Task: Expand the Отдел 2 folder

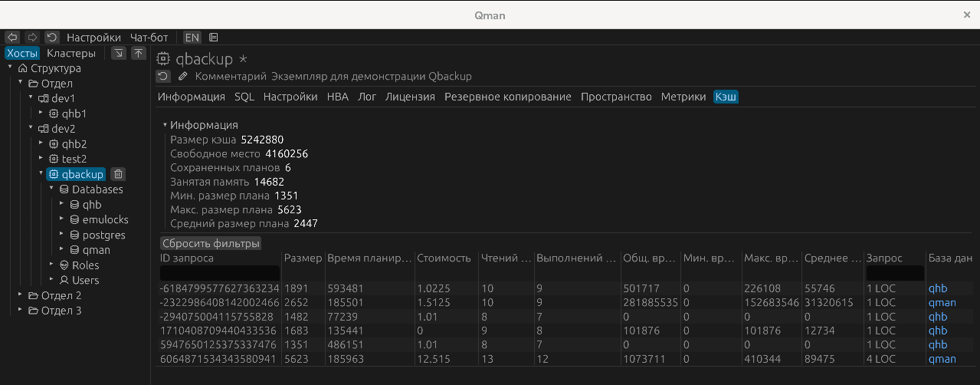Action: pyautogui.click(x=21, y=295)
